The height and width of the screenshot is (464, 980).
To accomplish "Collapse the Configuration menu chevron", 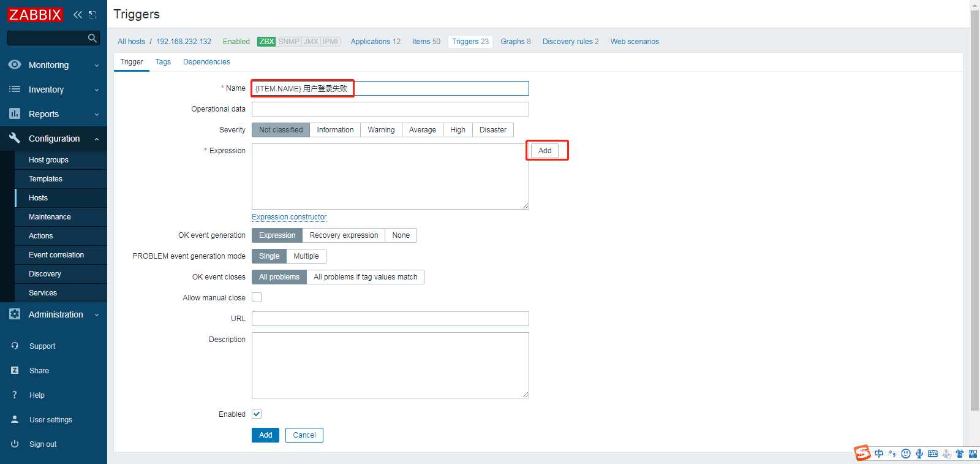I will coord(97,139).
